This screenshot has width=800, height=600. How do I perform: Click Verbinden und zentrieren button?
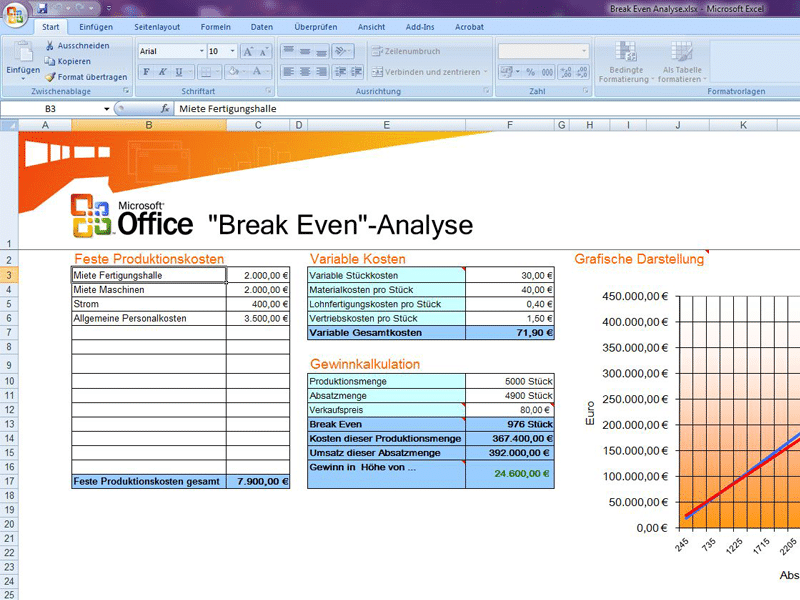pyautogui.click(x=430, y=72)
